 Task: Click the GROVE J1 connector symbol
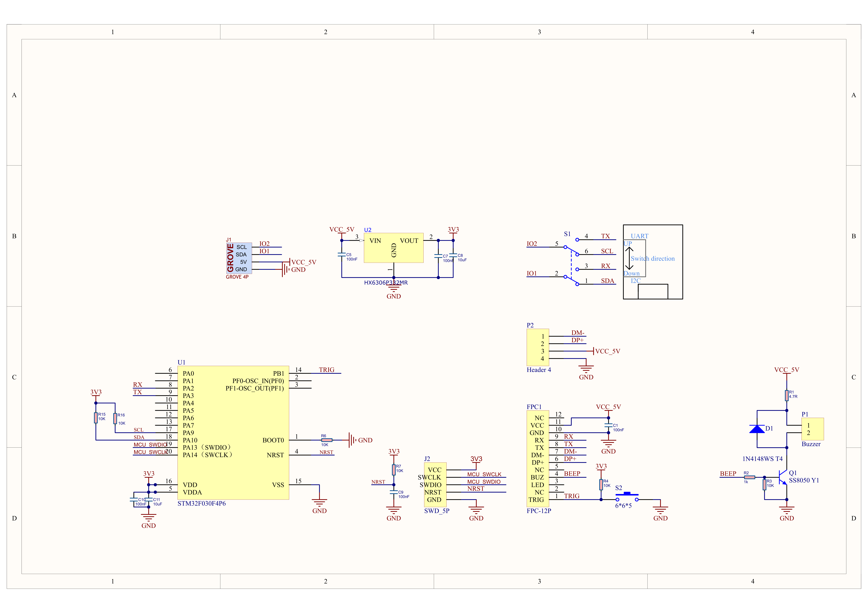239,258
